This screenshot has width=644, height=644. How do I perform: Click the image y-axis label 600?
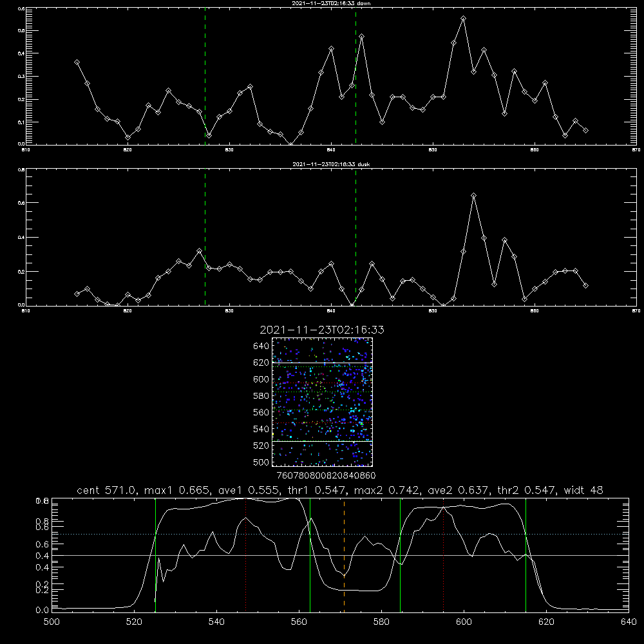coord(261,379)
